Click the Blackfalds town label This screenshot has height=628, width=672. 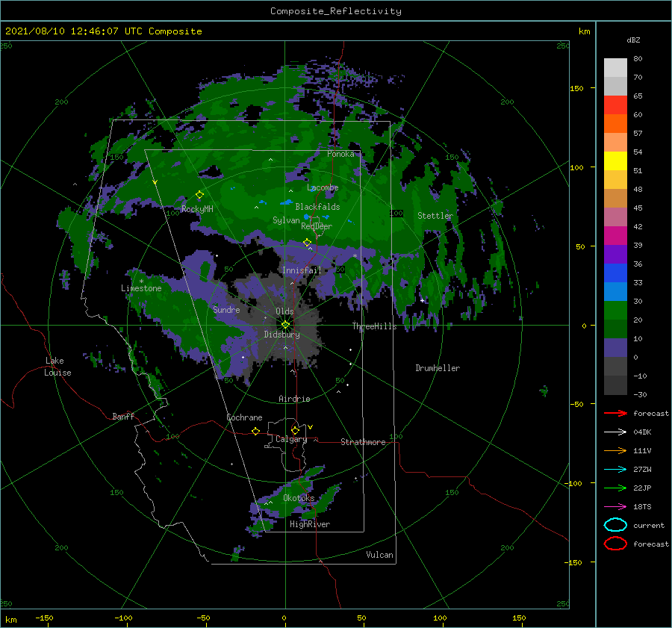coord(317,207)
